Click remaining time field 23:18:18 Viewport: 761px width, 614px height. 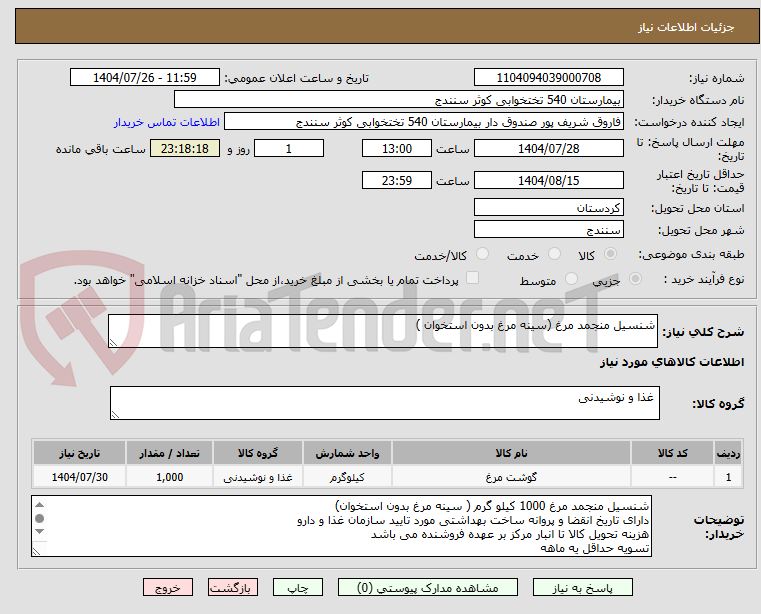click(x=184, y=148)
